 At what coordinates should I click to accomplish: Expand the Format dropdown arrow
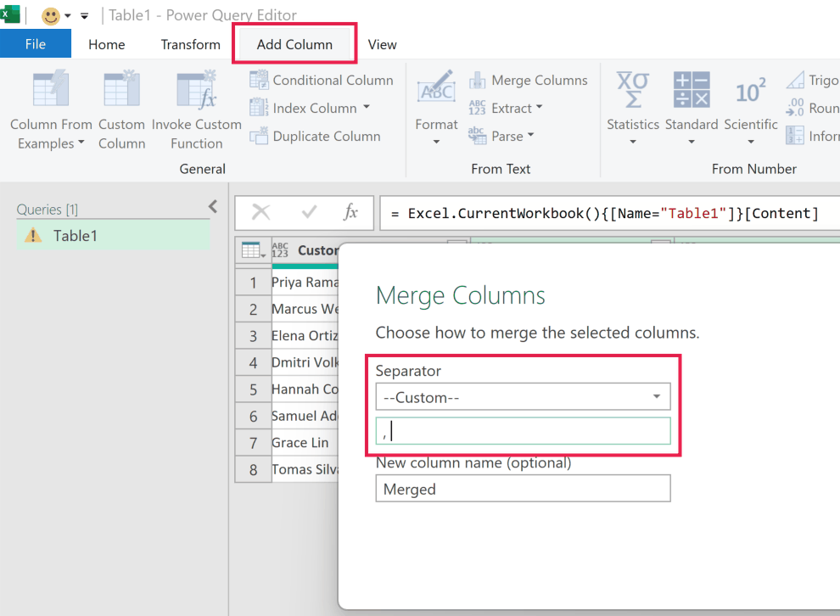437,142
